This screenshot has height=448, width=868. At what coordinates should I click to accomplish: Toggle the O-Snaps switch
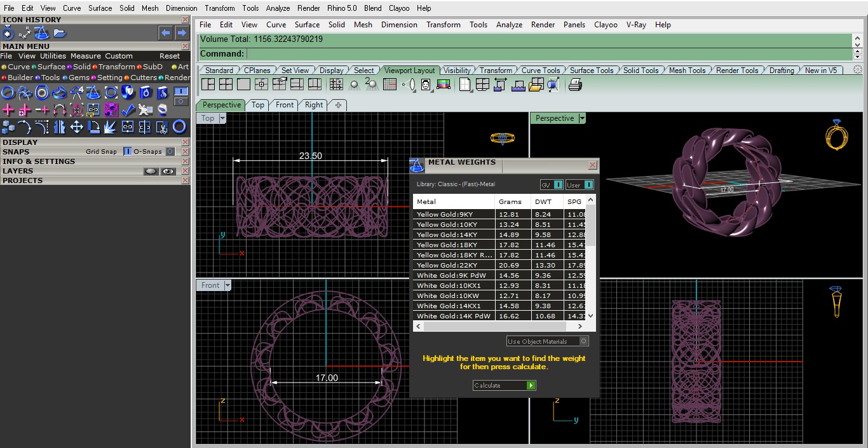(170, 152)
